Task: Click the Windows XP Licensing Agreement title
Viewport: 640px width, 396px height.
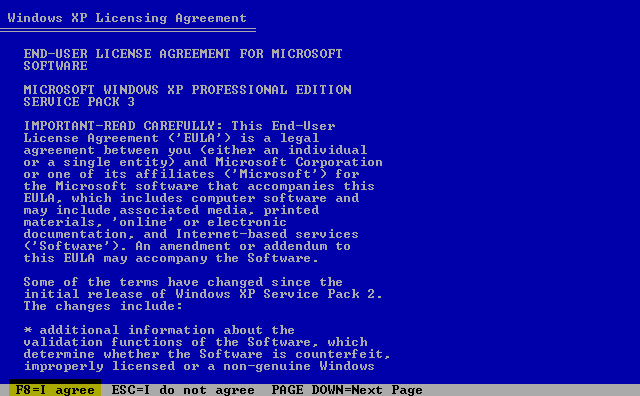Action: click(x=127, y=18)
